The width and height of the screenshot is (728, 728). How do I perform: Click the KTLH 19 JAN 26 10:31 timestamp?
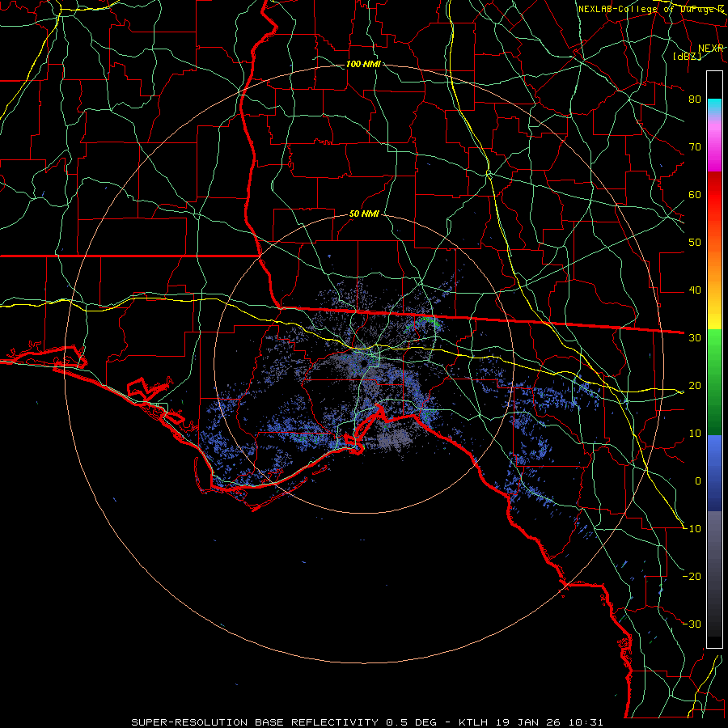531,722
